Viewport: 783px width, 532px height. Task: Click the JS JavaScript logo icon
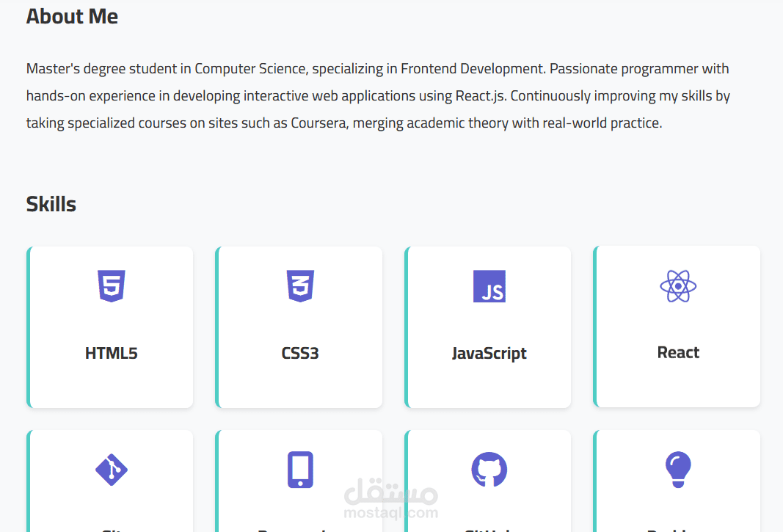tap(489, 286)
